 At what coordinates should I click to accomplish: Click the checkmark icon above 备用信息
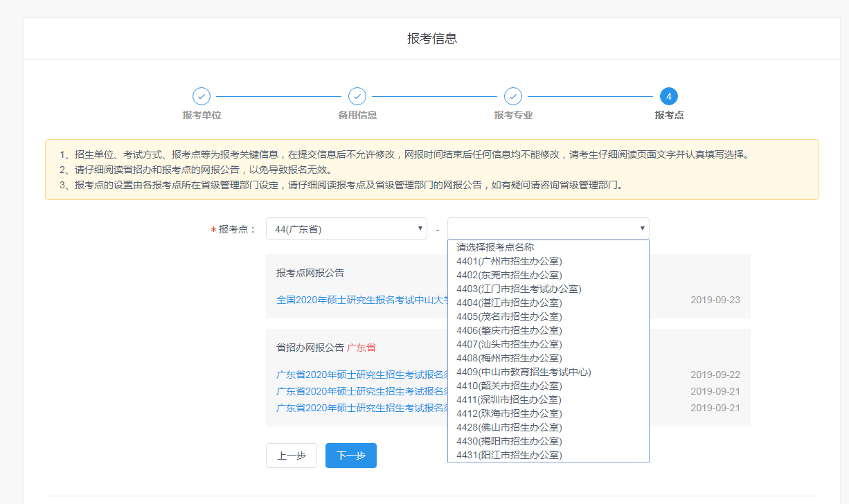click(x=356, y=97)
